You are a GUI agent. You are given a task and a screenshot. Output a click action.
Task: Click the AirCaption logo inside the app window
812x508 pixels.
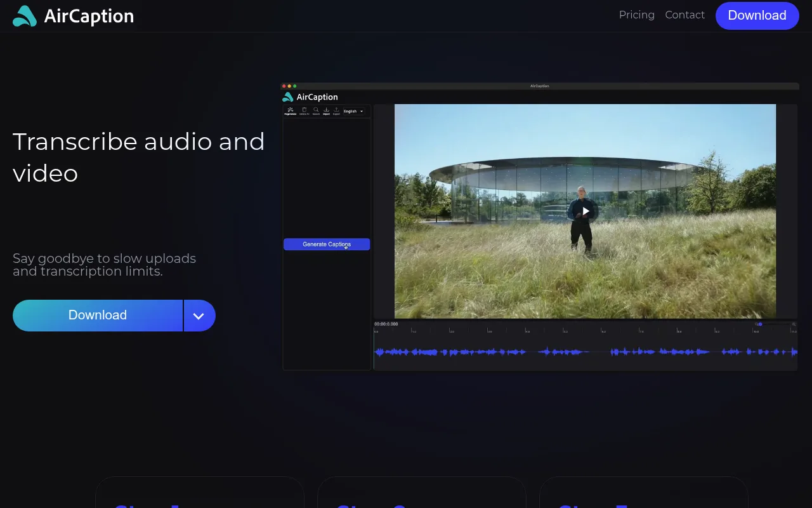pos(310,97)
